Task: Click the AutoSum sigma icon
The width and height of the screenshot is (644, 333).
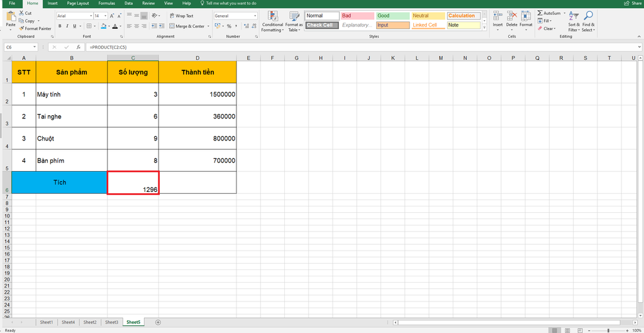Action: tap(540, 13)
